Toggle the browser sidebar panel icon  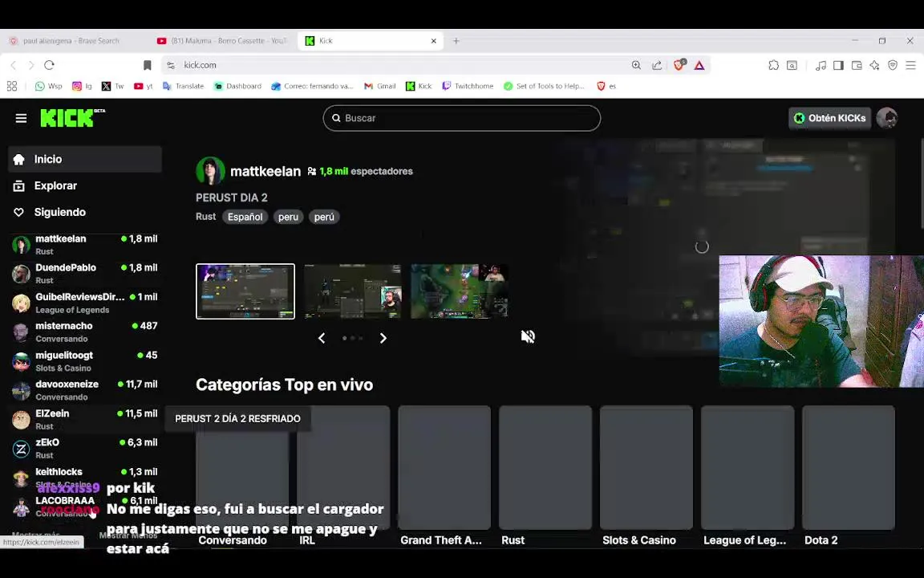click(x=838, y=66)
